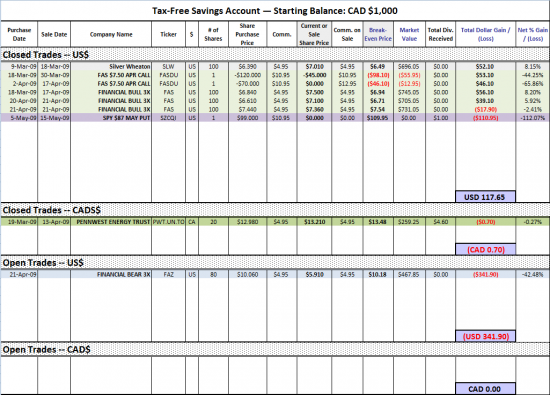The height and width of the screenshot is (395, 550).
Task: Select the '$7.440' share purchase price cell
Action: click(247, 109)
